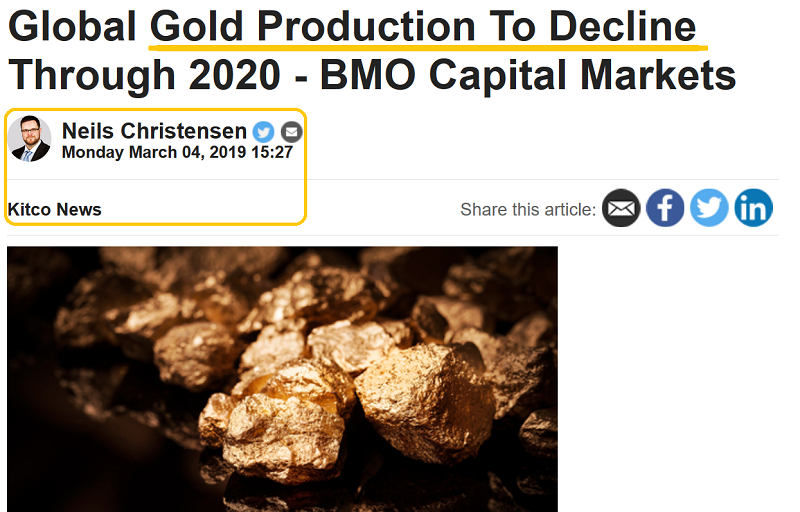Open Neils Christensen's Twitter profile icon
The image size is (800, 512).
pyautogui.click(x=263, y=131)
